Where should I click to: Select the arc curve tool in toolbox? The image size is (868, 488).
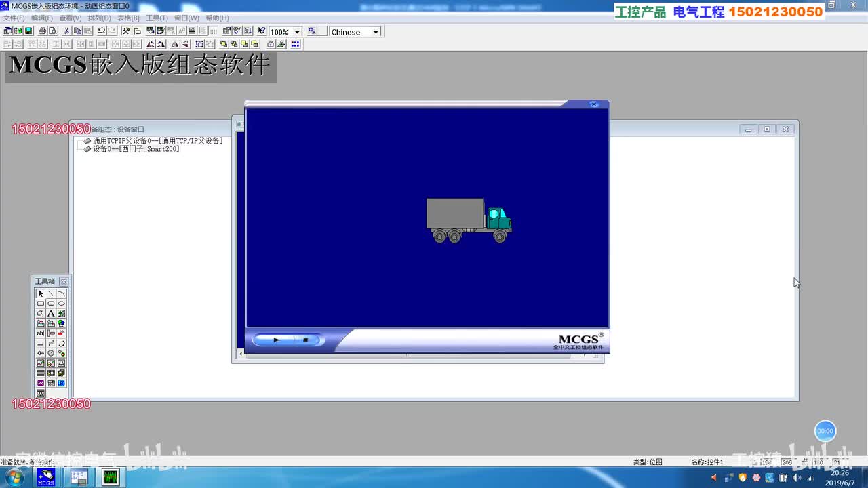tap(61, 293)
